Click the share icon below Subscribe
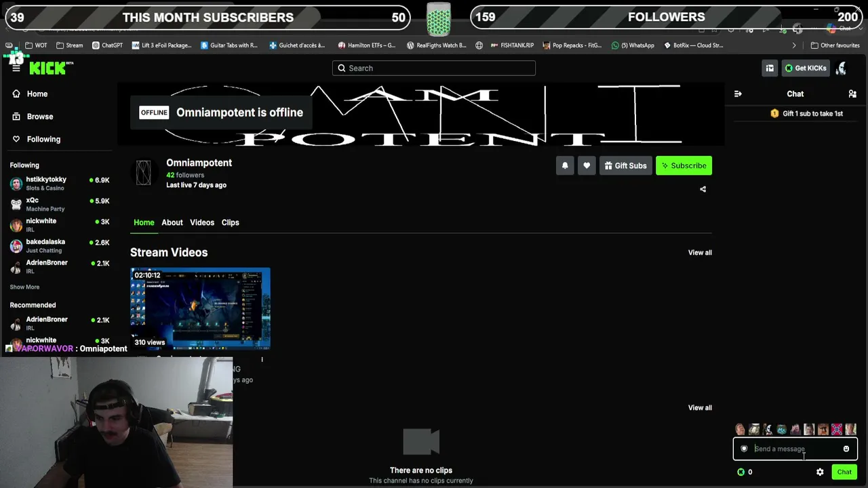The image size is (868, 488). [x=703, y=189]
